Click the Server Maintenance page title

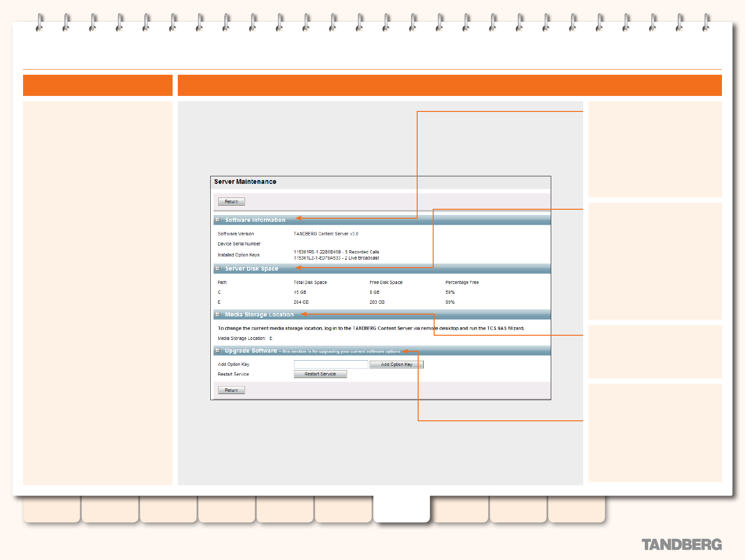pos(245,181)
